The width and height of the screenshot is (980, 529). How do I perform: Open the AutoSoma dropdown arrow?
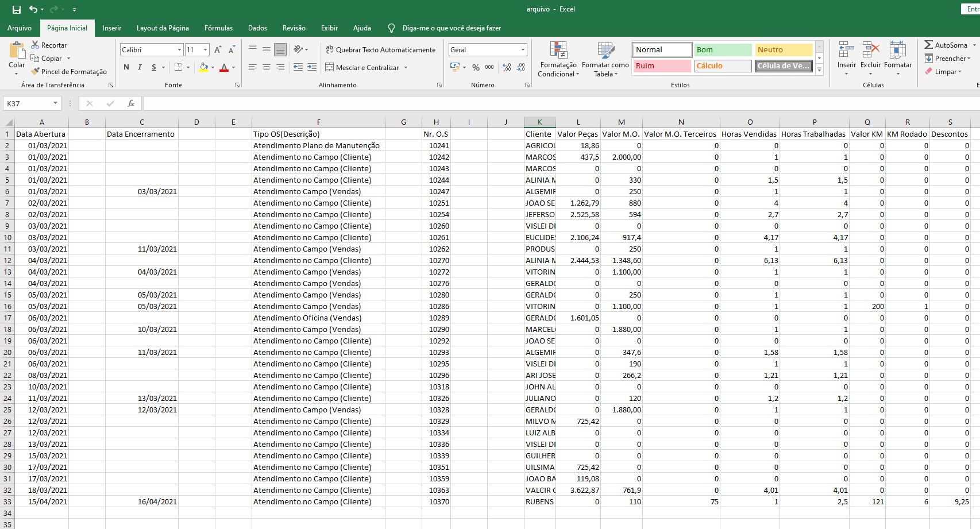(x=974, y=45)
